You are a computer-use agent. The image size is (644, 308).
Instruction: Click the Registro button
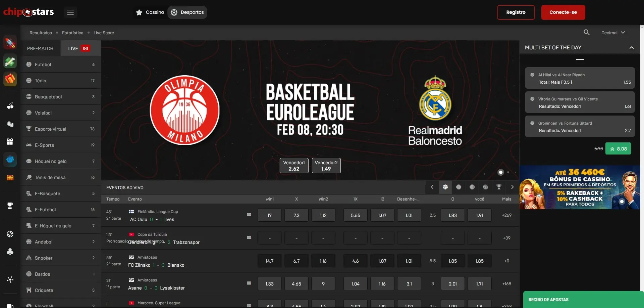point(516,12)
